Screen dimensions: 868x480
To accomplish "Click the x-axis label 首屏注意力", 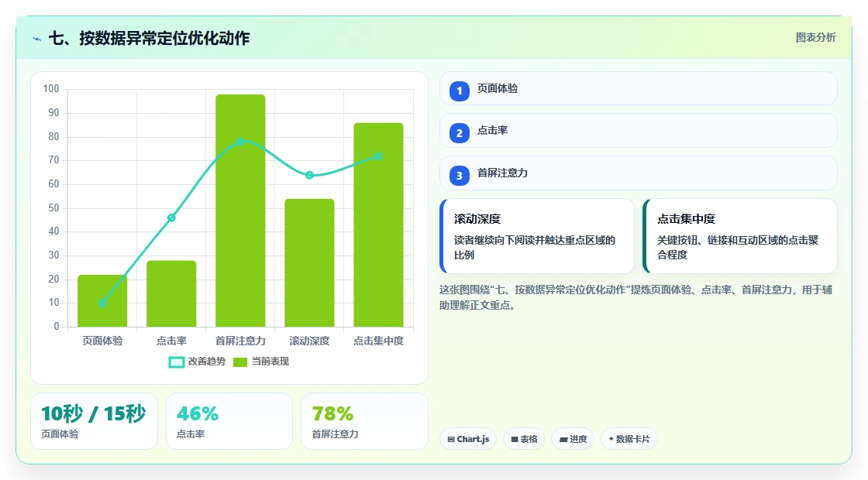I will pos(240,341).
